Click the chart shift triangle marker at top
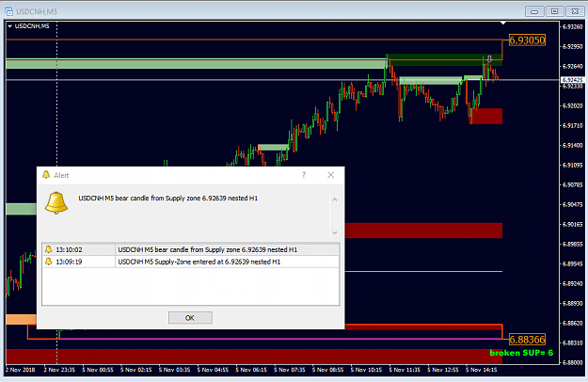This screenshot has height=382, width=588. [x=503, y=24]
